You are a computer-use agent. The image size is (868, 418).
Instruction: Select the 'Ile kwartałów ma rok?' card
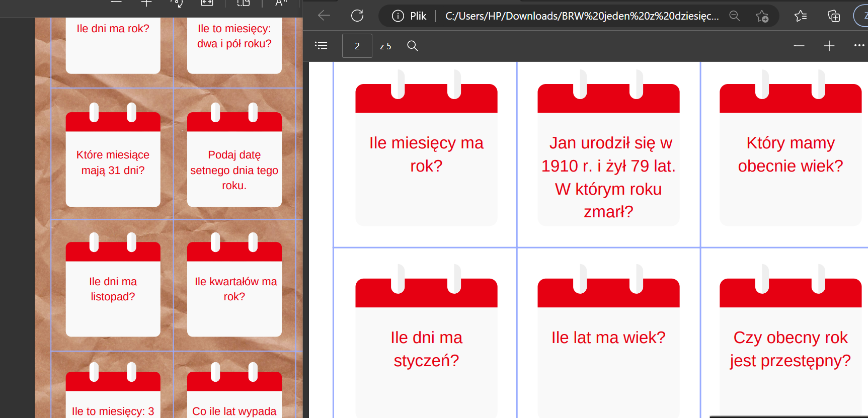(x=234, y=289)
